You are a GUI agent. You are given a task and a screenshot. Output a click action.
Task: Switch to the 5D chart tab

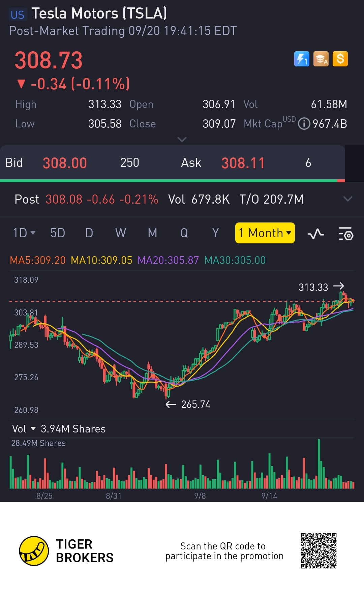(x=58, y=233)
